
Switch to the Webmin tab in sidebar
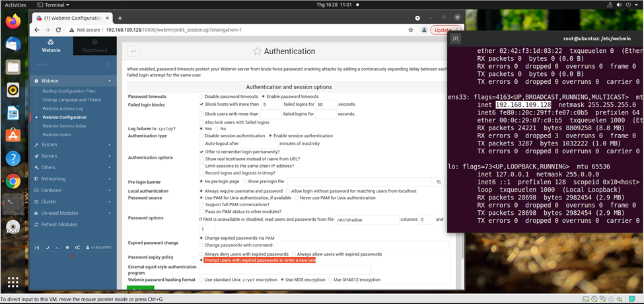coord(52,46)
